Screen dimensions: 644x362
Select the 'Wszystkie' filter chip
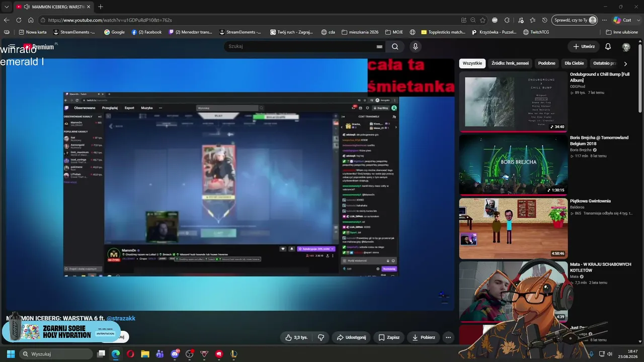(x=472, y=63)
